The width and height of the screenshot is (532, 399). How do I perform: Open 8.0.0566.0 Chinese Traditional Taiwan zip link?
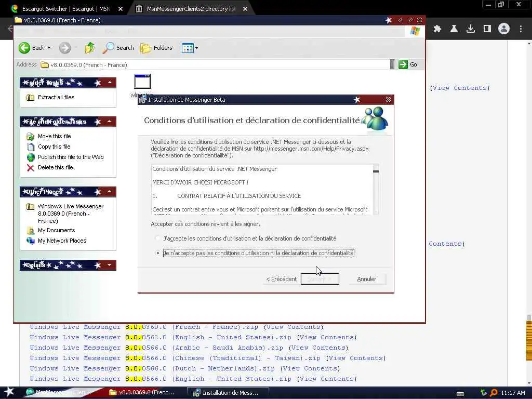[175, 358]
